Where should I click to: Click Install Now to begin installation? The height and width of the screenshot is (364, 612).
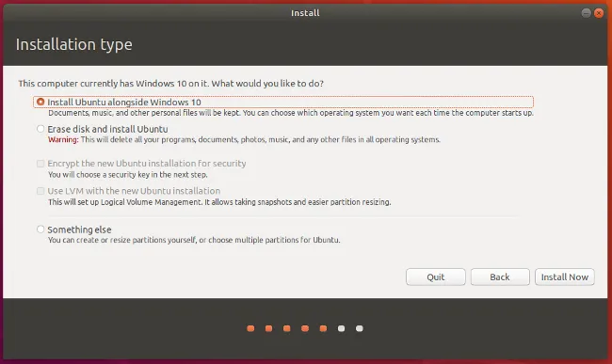[565, 277]
